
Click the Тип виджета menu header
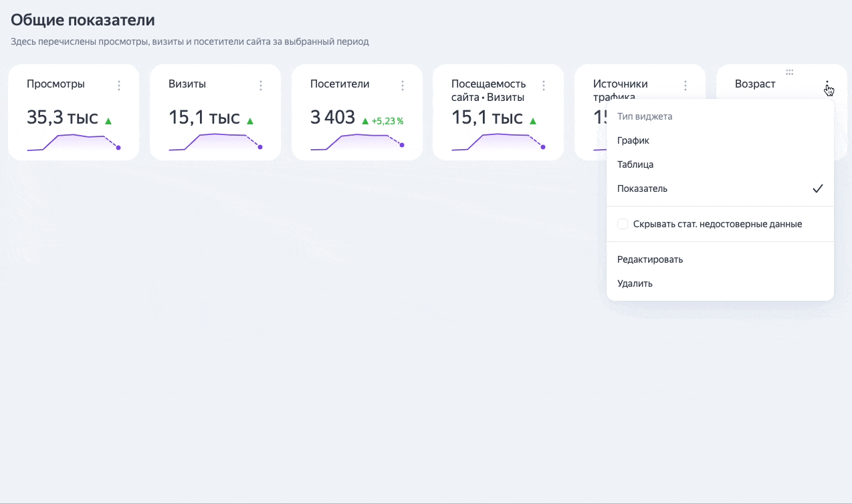point(645,116)
